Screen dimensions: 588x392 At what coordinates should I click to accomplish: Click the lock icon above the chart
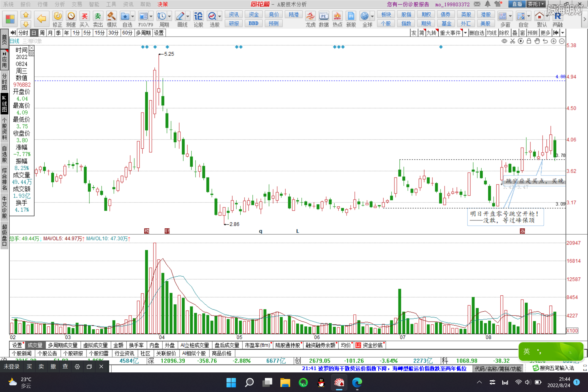click(529, 41)
